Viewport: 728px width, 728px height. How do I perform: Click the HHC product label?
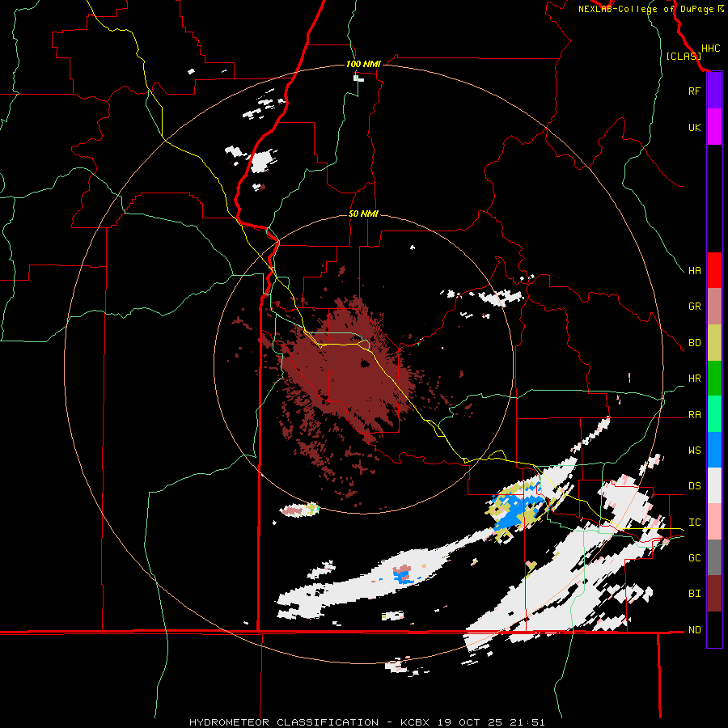point(710,49)
